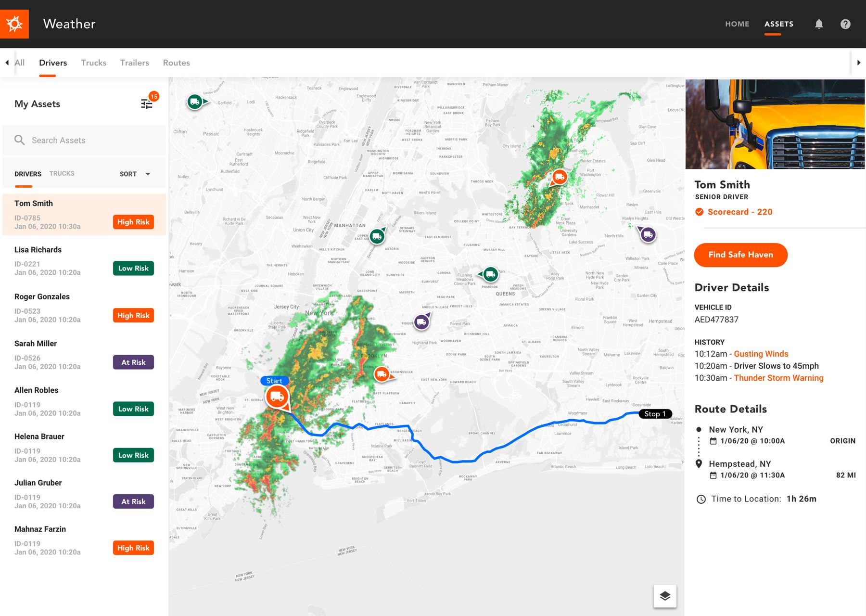This screenshot has width=866, height=616.
Task: Switch to the Trailers tab
Action: (x=135, y=63)
